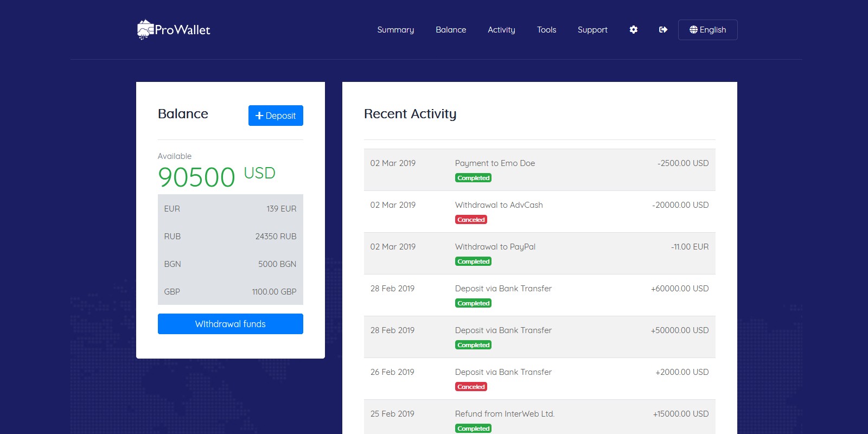
Task: Go to the Summary menu item
Action: pyautogui.click(x=395, y=30)
